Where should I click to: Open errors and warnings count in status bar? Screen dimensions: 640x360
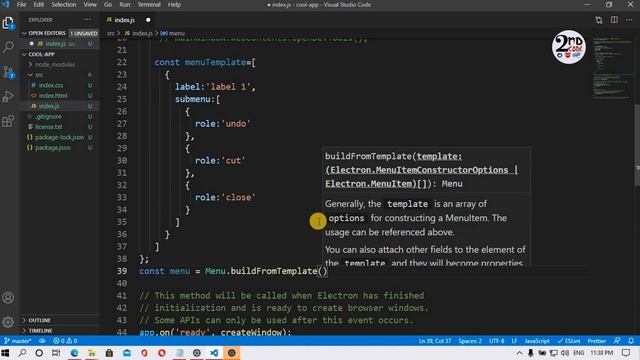tap(65, 341)
